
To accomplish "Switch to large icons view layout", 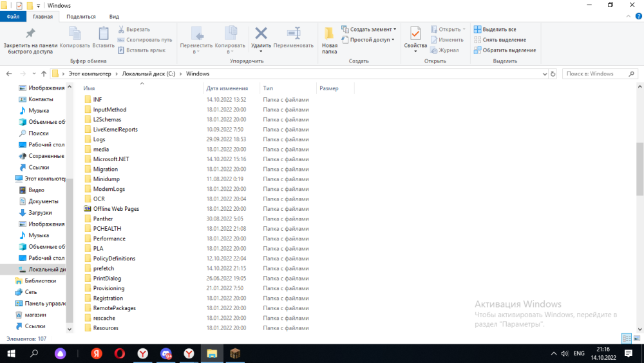I will pyautogui.click(x=637, y=338).
